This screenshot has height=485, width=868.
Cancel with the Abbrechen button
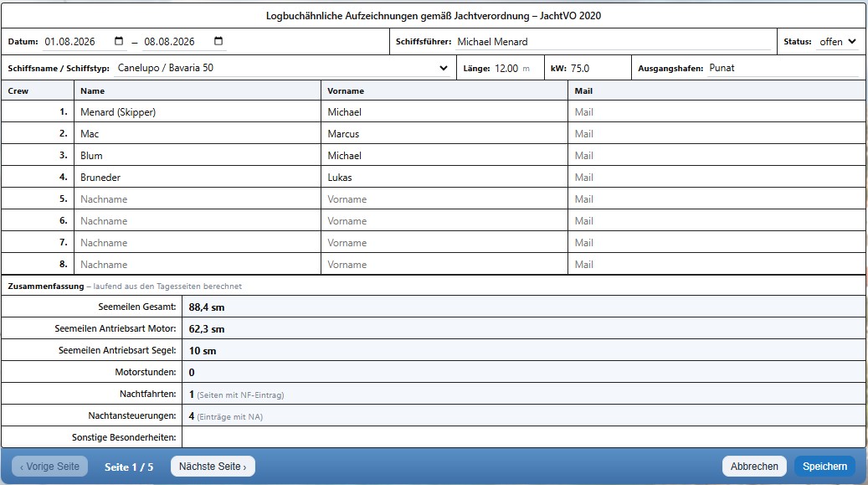click(x=754, y=467)
